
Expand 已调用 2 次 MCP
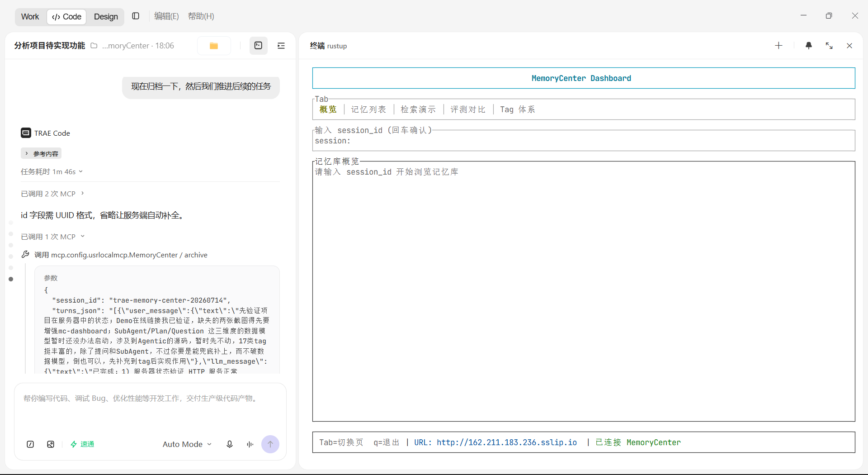[x=52, y=194]
